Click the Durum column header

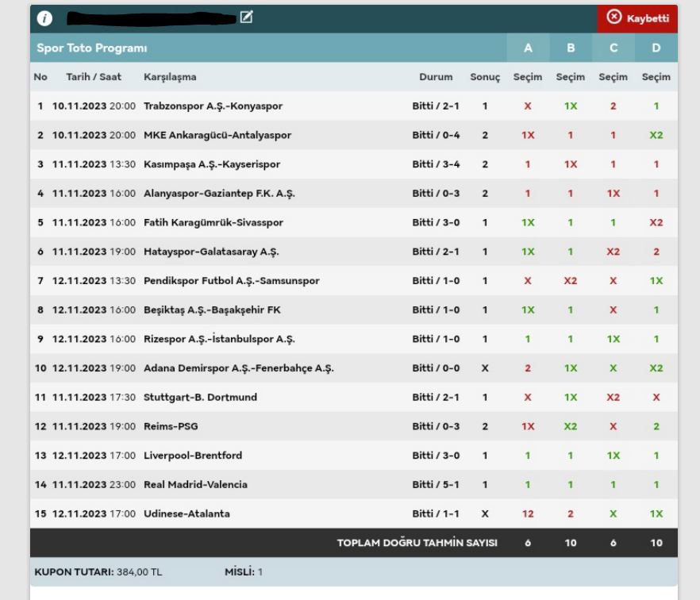pyautogui.click(x=436, y=77)
